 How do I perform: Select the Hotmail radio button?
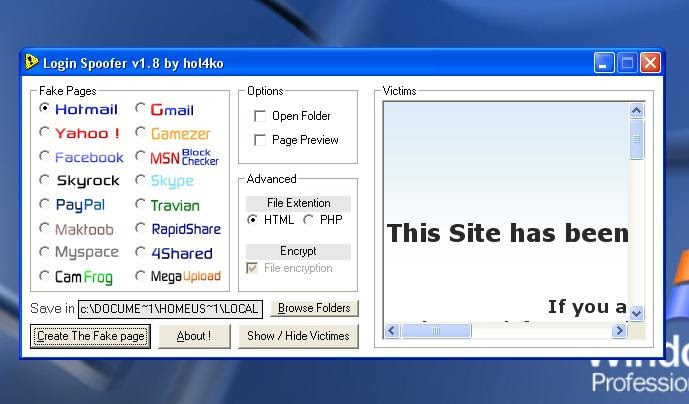click(44, 108)
